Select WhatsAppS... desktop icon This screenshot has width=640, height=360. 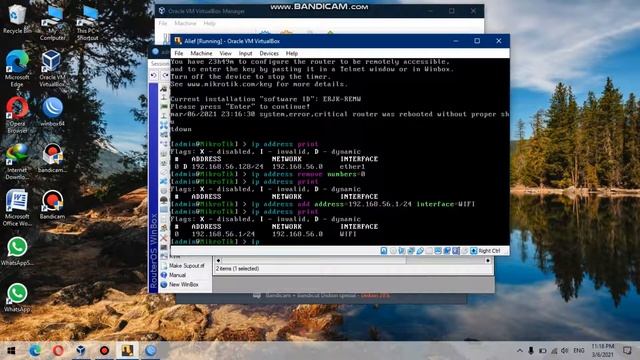[17, 251]
